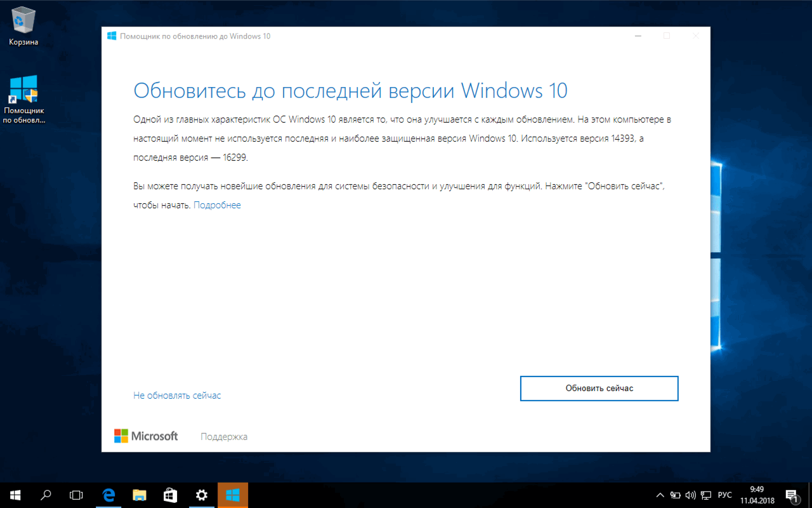
Task: Click the Microsoft logo in footer
Action: (146, 436)
